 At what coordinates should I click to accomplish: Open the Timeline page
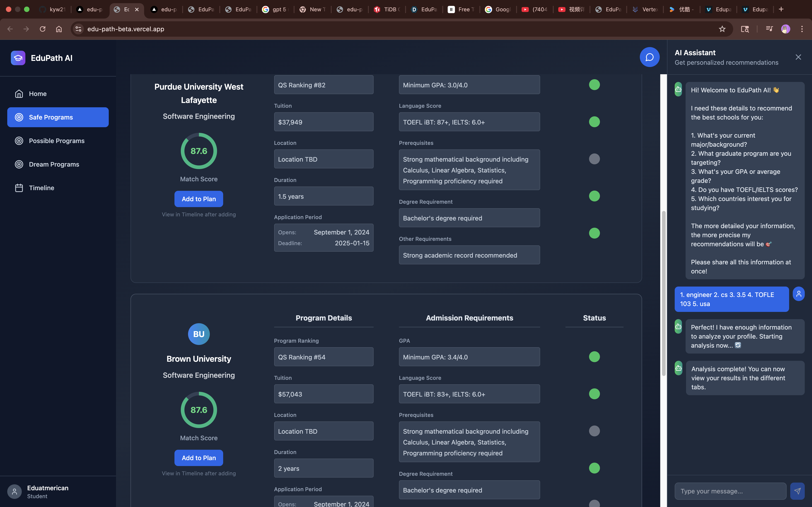coord(41,188)
